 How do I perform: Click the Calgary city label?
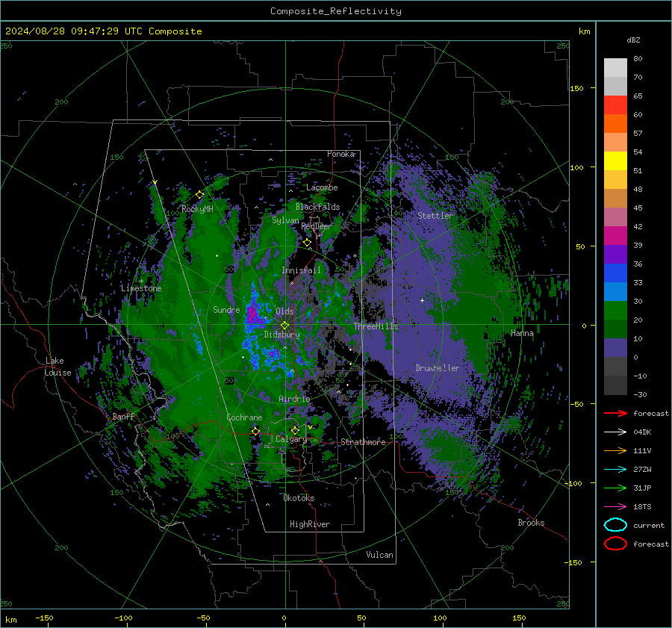coord(291,439)
